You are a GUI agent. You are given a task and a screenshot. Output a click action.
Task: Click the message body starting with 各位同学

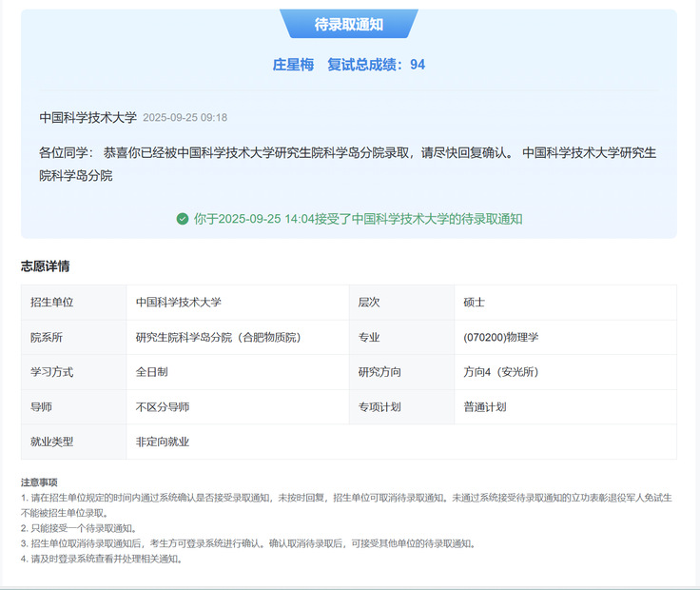pyautogui.click(x=347, y=163)
